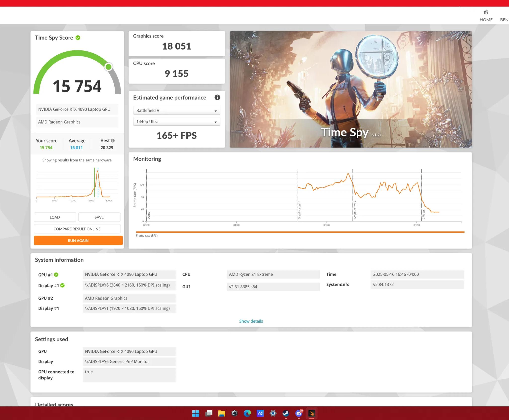Click the best score 20 329
509x420 pixels.
point(107,148)
